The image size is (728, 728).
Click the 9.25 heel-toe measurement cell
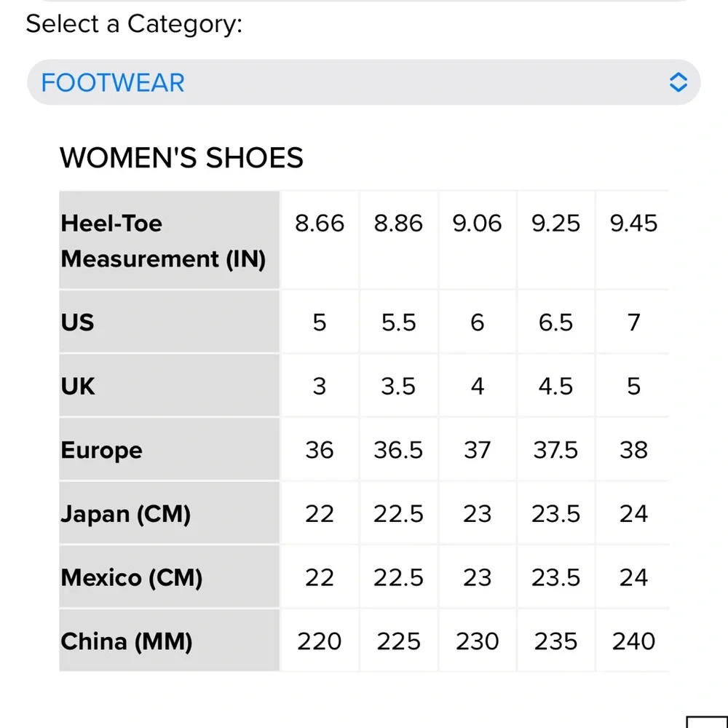(x=555, y=240)
